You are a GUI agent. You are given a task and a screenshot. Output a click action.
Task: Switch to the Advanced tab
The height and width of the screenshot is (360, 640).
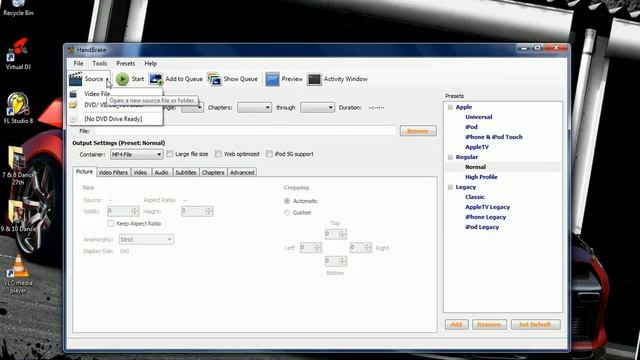tap(242, 173)
